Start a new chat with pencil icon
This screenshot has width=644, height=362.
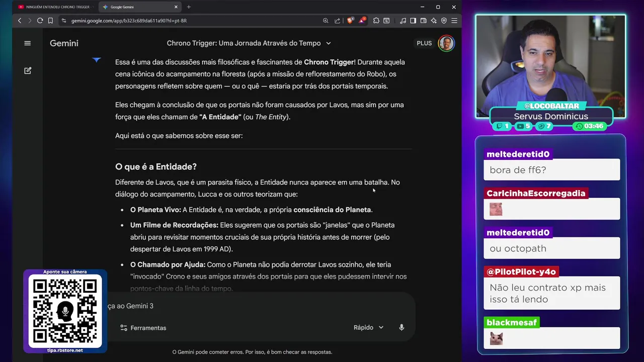28,71
